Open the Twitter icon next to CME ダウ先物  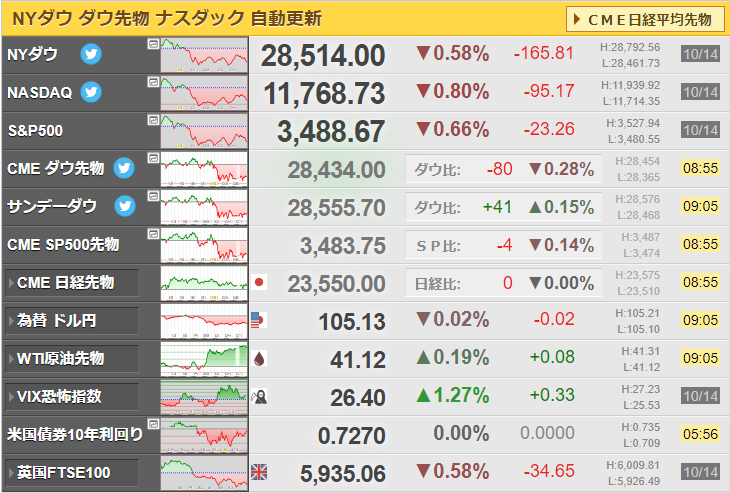coord(124,168)
